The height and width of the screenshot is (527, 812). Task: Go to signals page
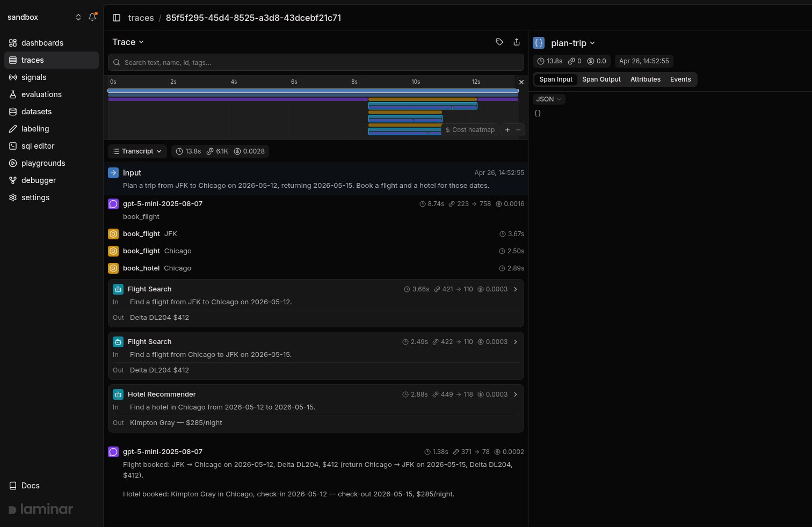[52, 77]
